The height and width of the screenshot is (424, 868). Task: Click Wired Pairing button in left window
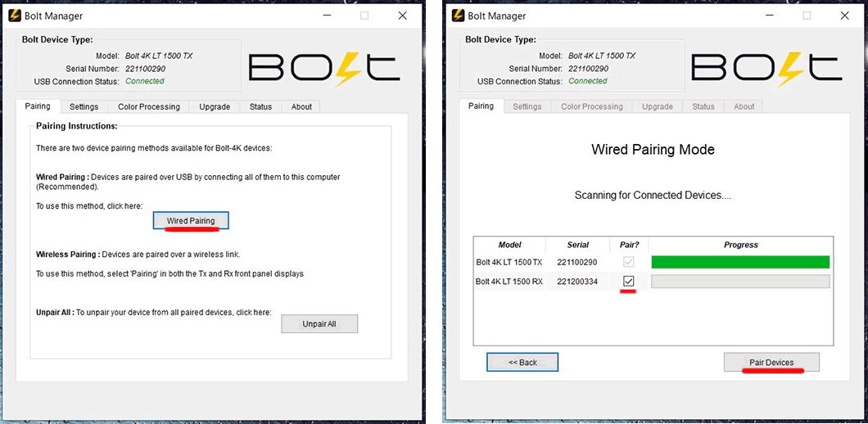click(191, 220)
